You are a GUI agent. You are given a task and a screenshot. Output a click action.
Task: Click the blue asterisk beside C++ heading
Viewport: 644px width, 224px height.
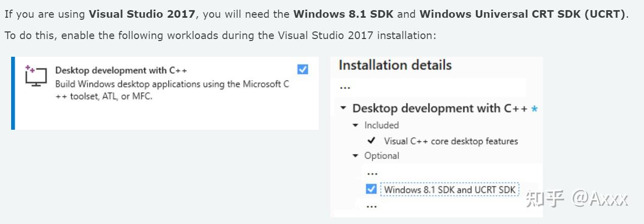click(x=534, y=109)
